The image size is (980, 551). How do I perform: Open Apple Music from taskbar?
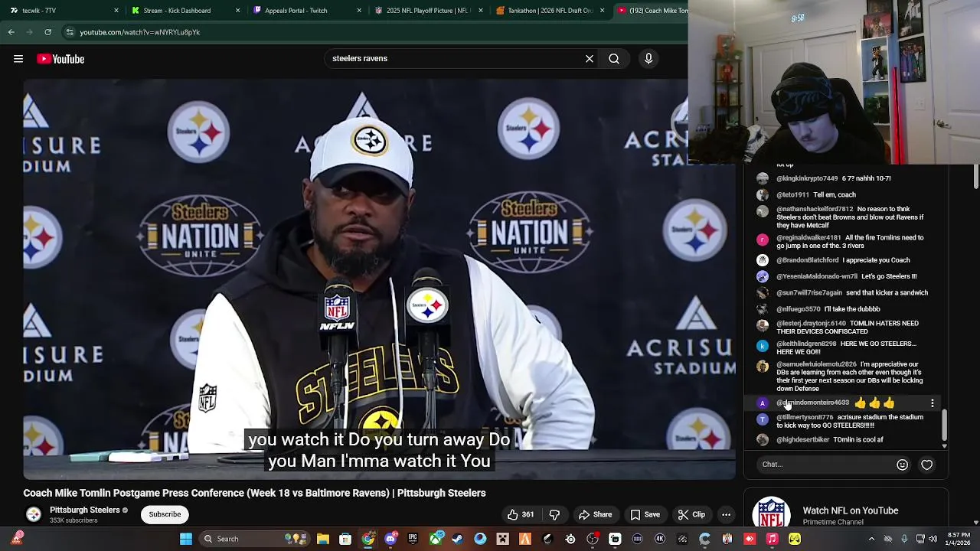(x=772, y=539)
